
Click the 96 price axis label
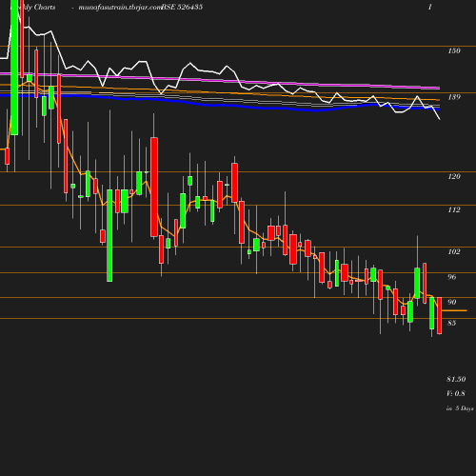coord(452,277)
